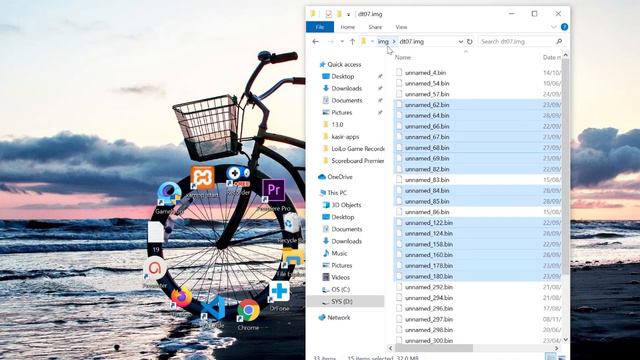
Task: Open Documents under Quick access
Action: pyautogui.click(x=347, y=100)
